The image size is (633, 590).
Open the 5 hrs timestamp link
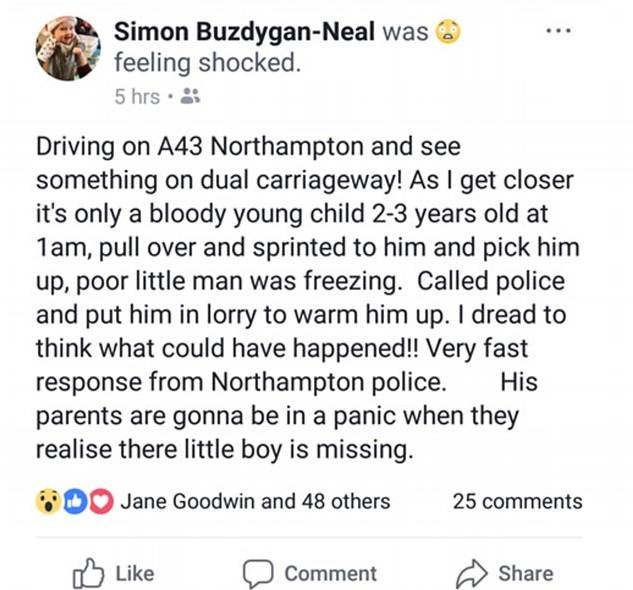[137, 97]
